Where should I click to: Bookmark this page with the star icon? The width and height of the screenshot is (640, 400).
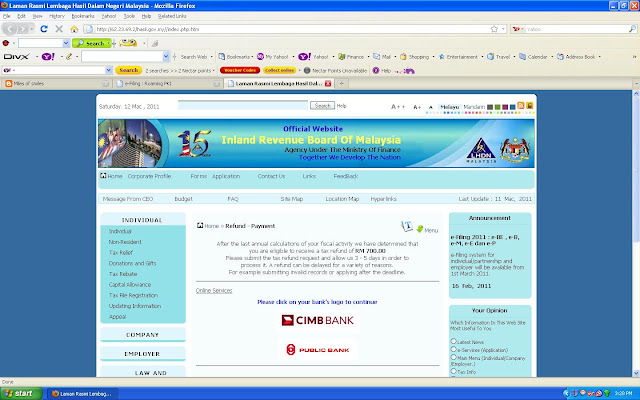(x=494, y=29)
